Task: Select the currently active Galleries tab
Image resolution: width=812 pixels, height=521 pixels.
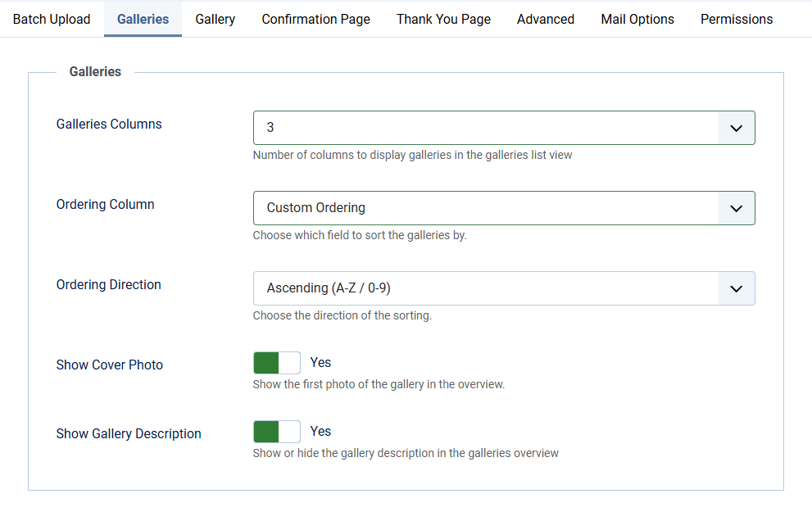Action: coord(143,19)
